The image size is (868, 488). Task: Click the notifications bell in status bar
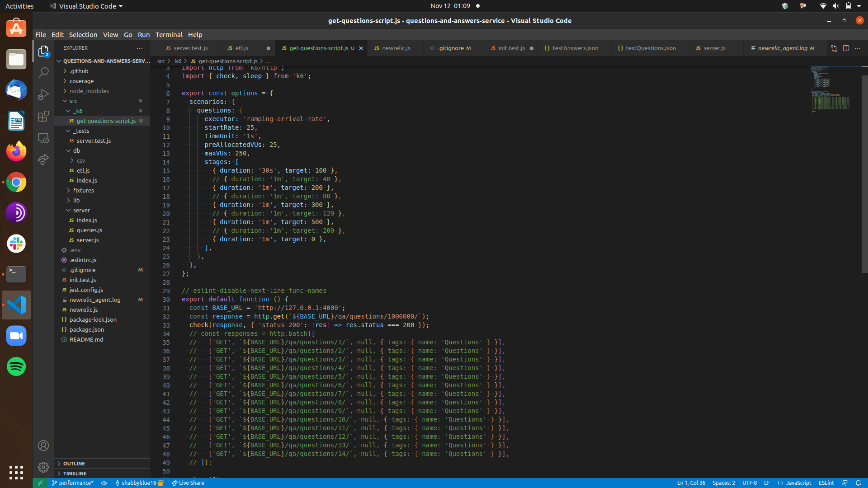point(858,483)
